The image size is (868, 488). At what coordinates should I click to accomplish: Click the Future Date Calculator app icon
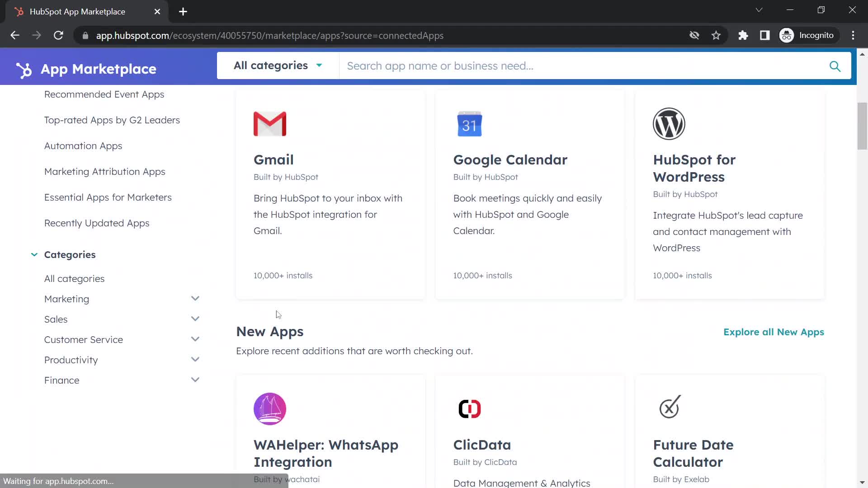tap(670, 408)
